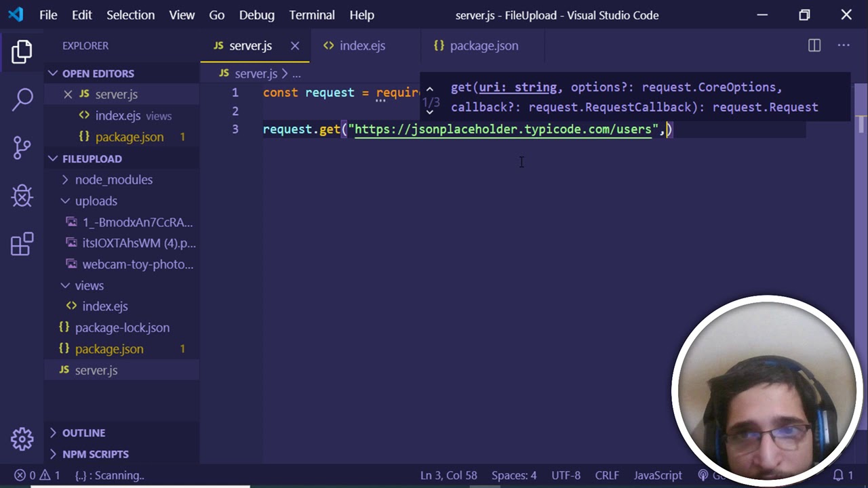Open the Debug view bug icon
This screenshot has width=868, height=488.
(x=22, y=196)
